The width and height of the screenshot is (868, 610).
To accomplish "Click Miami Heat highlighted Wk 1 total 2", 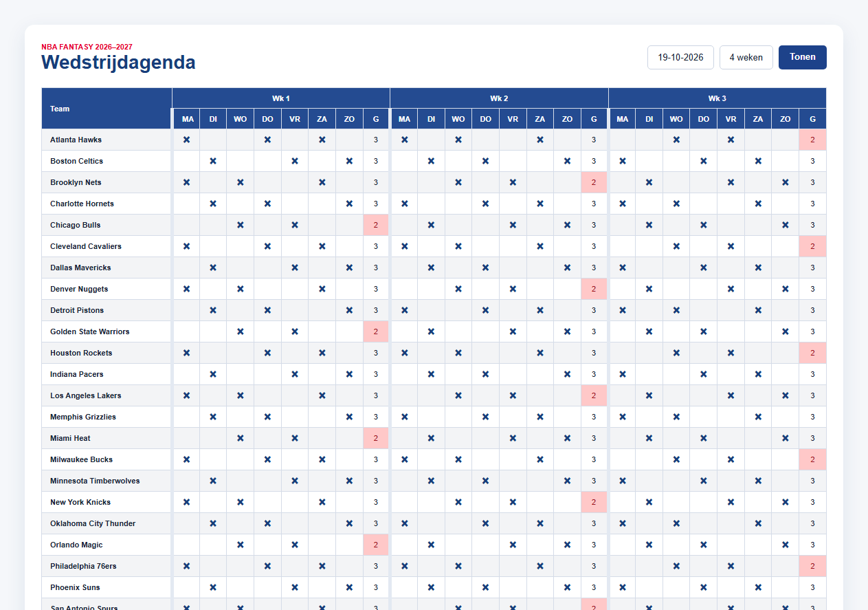I will tap(375, 438).
